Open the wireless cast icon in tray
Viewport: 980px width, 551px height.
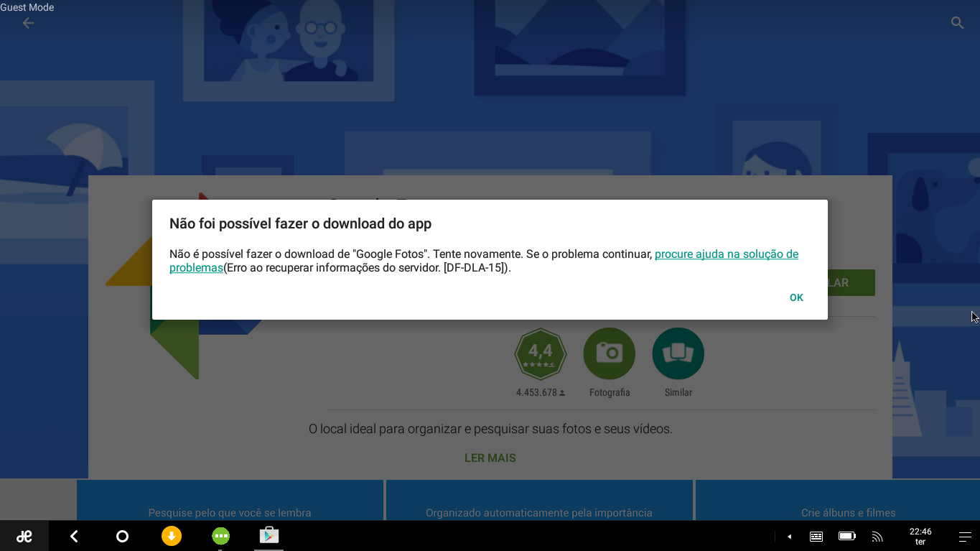click(x=877, y=537)
